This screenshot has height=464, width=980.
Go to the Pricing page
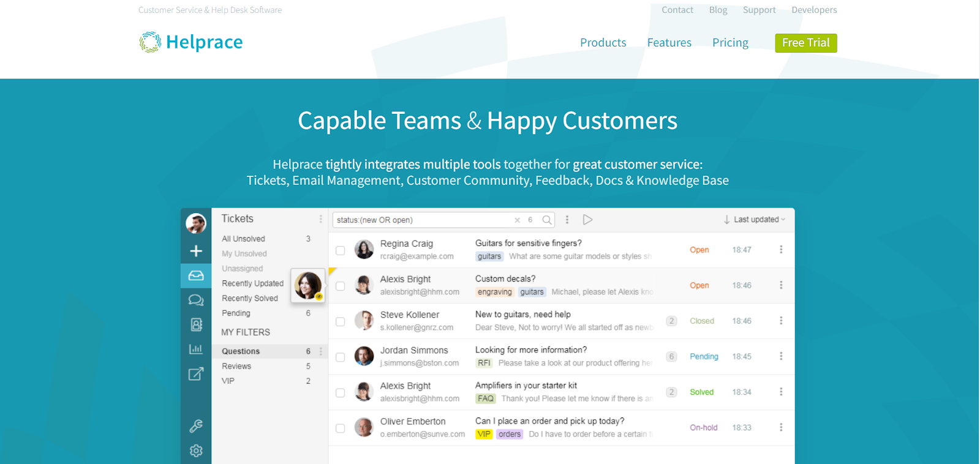(x=730, y=43)
